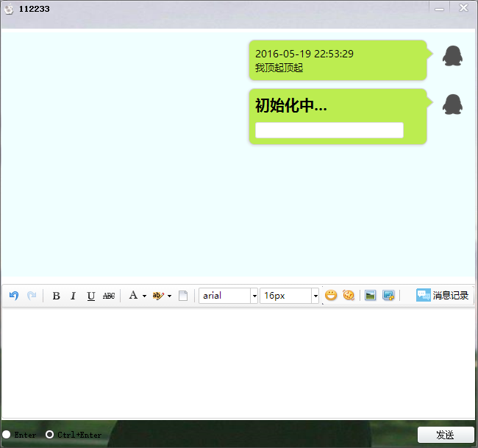Screen dimensions: 478x448
Task: Select Ctrl+Enter send mode radio
Action: click(x=50, y=435)
